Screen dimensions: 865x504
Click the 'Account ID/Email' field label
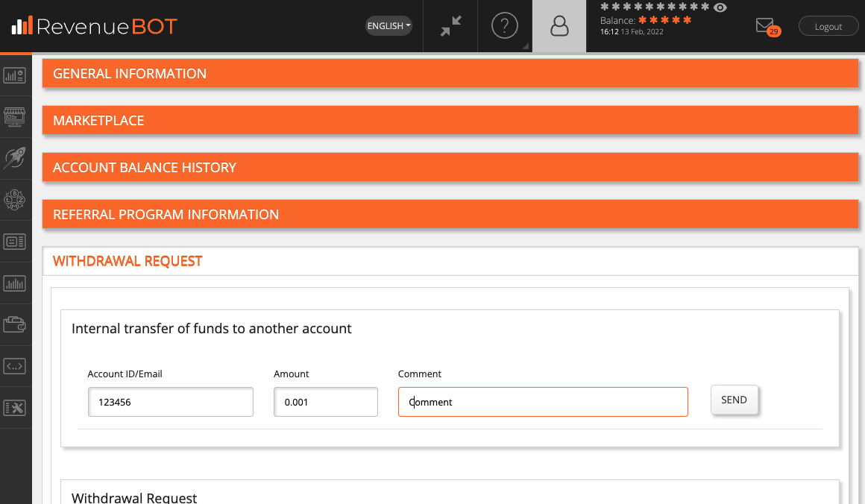coord(125,374)
